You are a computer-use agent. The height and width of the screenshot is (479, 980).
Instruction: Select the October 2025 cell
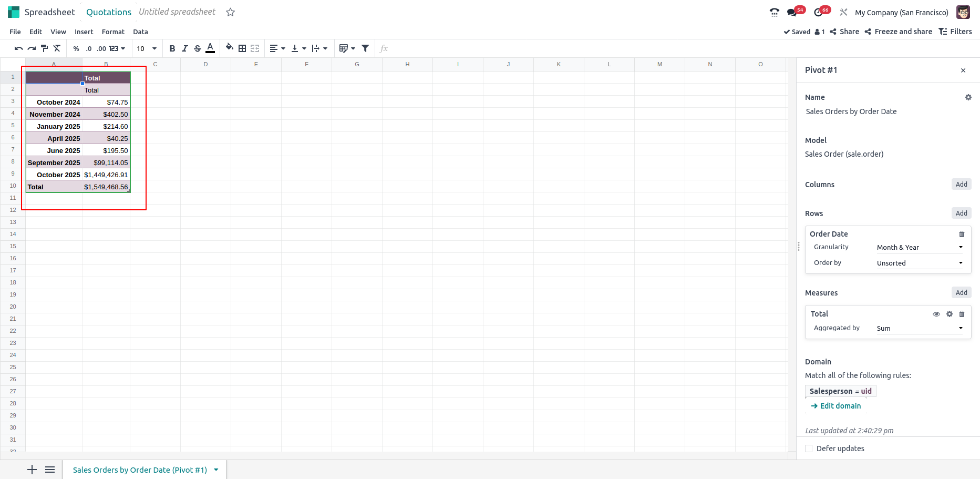[x=55, y=175]
